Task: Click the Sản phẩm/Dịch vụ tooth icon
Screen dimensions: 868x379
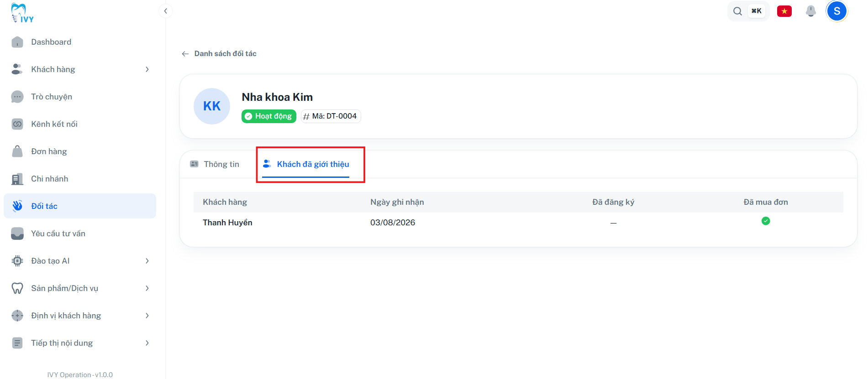Action: click(17, 288)
